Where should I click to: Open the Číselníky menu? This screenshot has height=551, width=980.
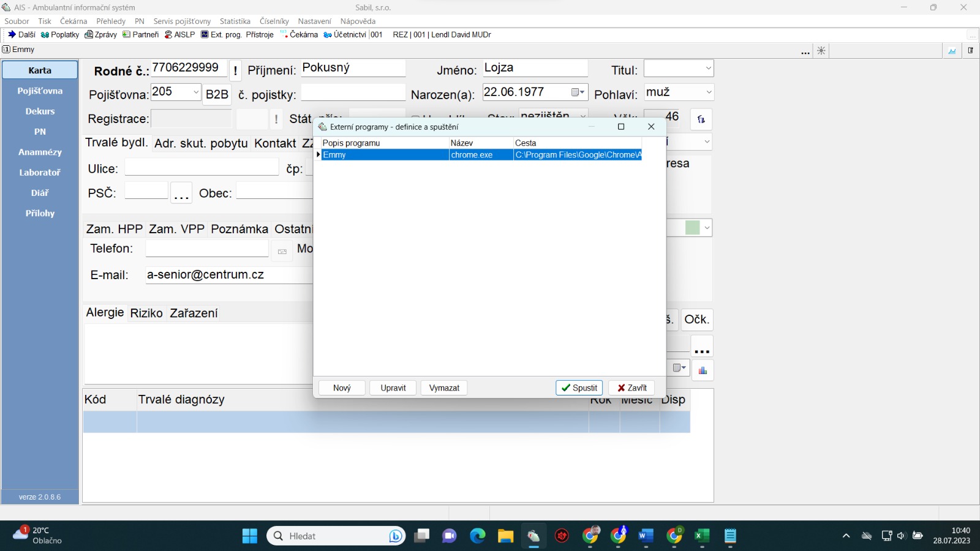pos(274,21)
